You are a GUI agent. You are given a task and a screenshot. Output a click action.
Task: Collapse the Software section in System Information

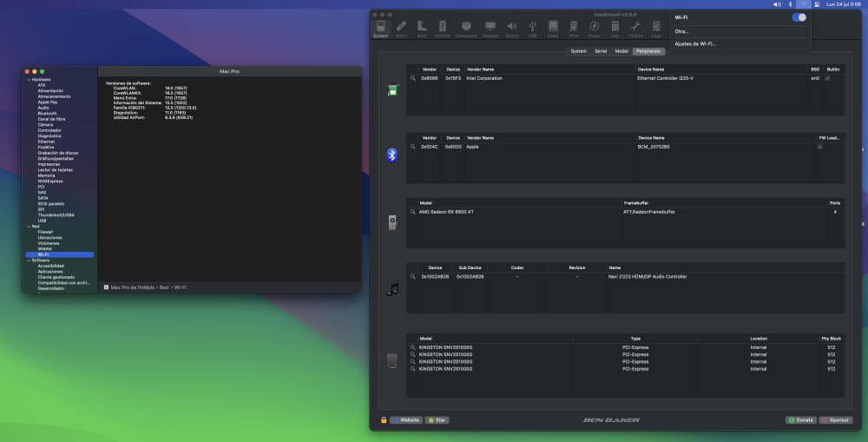tap(29, 260)
